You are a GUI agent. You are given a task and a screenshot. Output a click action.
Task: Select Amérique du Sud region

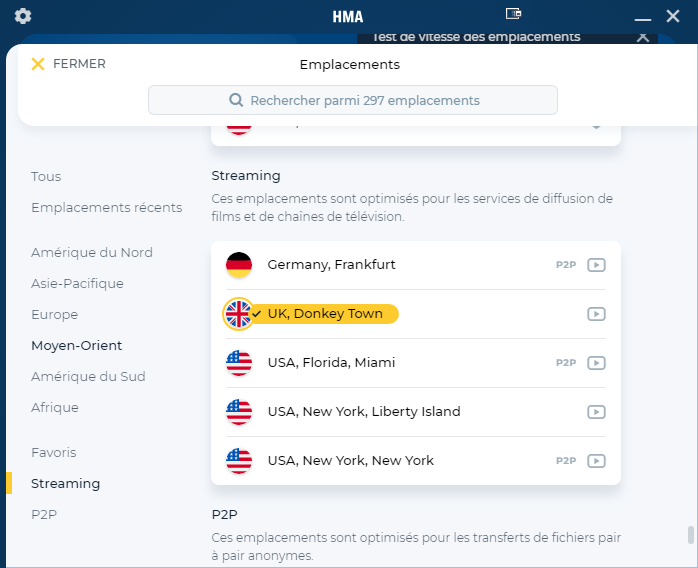tap(88, 377)
